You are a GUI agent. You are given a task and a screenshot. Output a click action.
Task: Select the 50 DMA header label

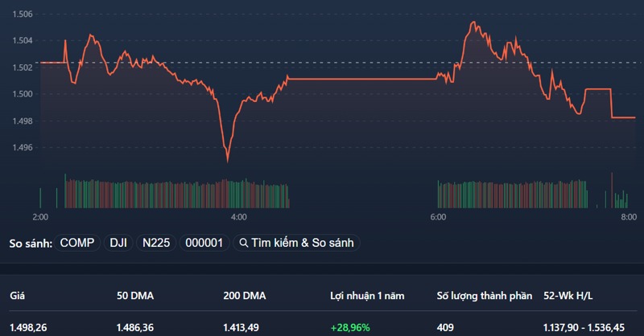(135, 296)
